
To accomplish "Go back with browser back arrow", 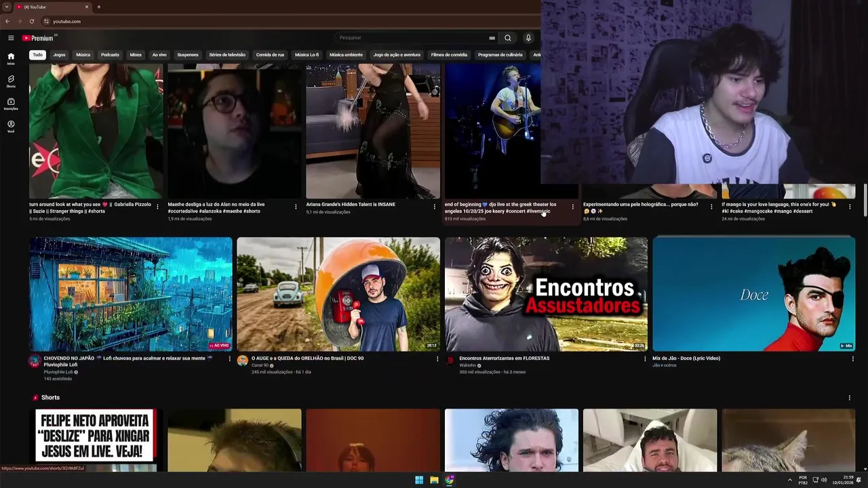I will pos(7,21).
